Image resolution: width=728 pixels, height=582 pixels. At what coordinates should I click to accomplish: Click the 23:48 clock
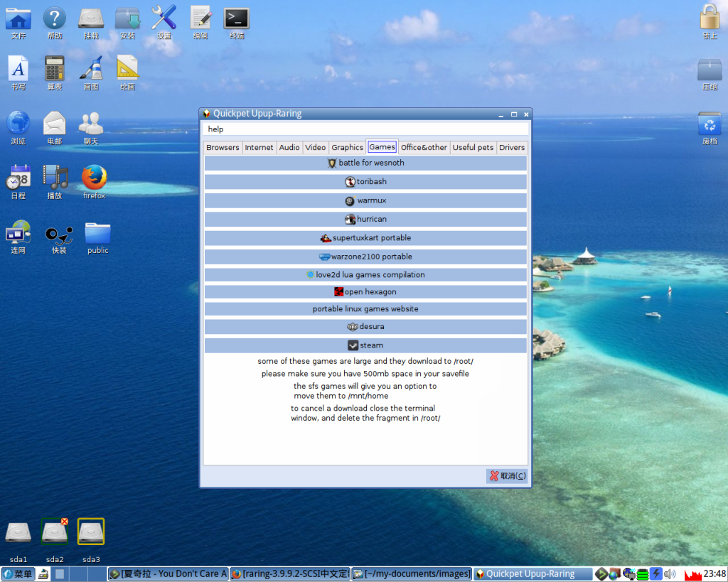point(714,574)
